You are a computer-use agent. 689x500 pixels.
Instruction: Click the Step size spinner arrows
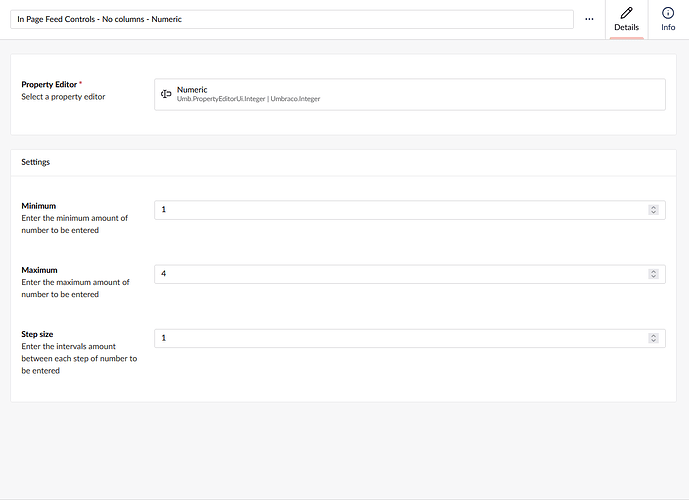click(x=653, y=338)
